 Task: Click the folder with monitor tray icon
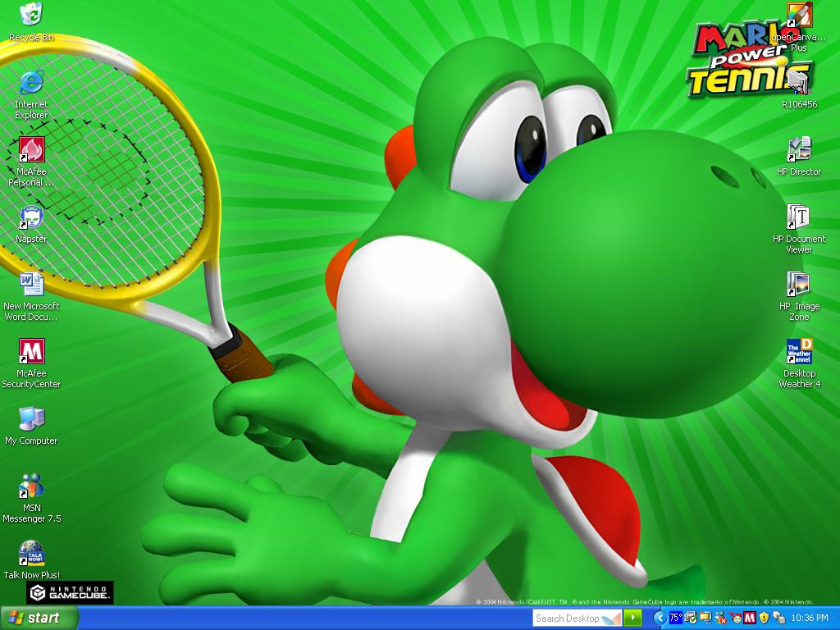click(705, 619)
